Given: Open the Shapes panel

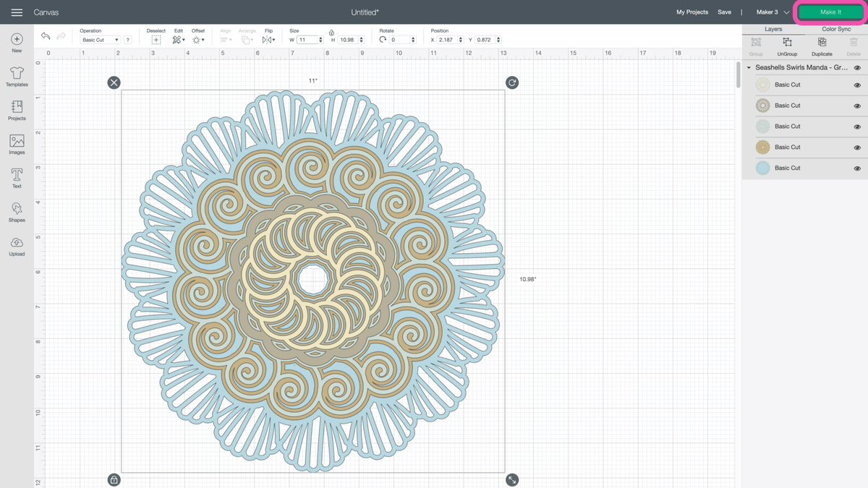Looking at the screenshot, I should tap(16, 211).
